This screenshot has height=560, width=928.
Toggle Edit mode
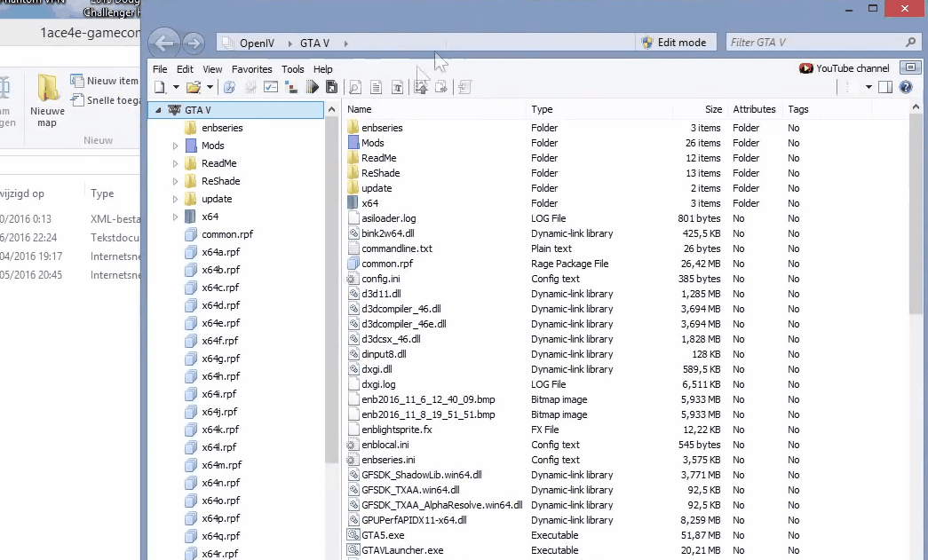pos(673,43)
